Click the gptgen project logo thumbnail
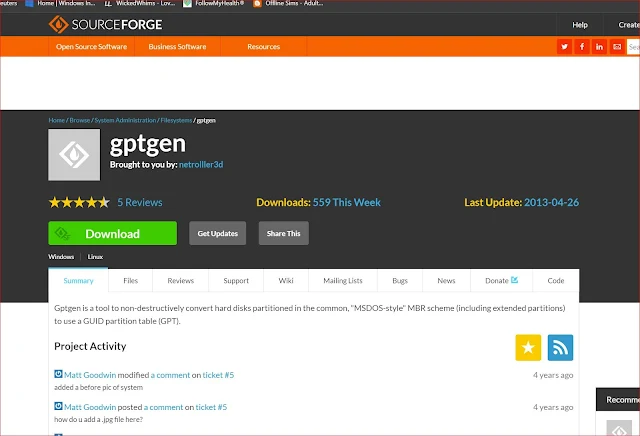 (74, 155)
